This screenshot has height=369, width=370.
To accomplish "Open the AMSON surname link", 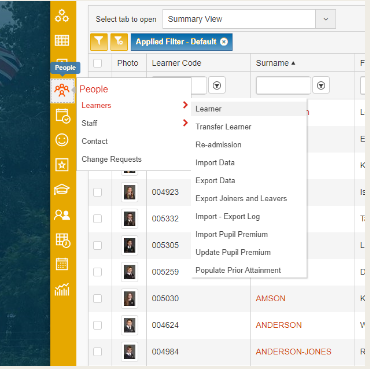I will click(270, 298).
